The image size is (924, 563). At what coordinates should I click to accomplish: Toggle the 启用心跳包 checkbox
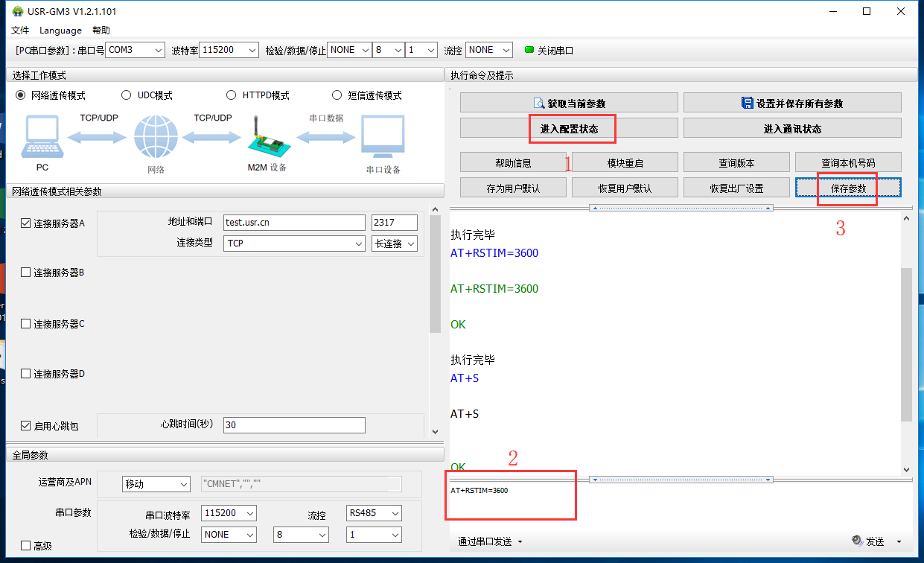[x=26, y=426]
